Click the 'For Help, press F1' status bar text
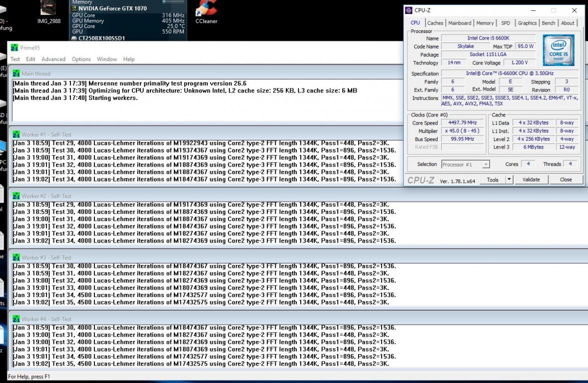588x383 pixels. click(29, 376)
